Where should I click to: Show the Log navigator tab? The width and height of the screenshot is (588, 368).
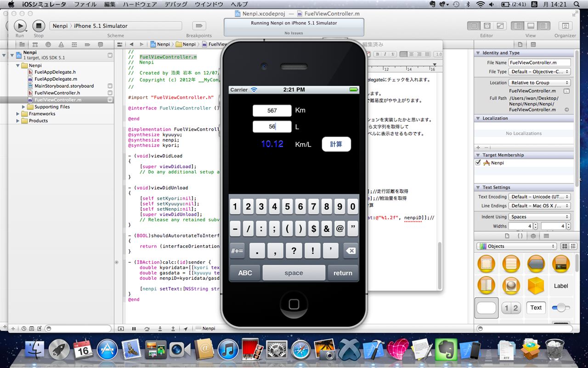click(x=101, y=45)
